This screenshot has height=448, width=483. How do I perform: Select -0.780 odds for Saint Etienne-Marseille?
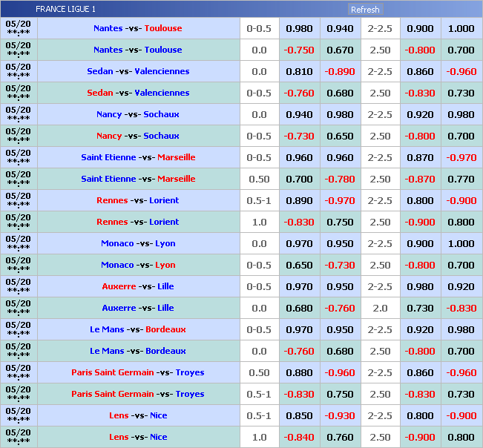(340, 179)
